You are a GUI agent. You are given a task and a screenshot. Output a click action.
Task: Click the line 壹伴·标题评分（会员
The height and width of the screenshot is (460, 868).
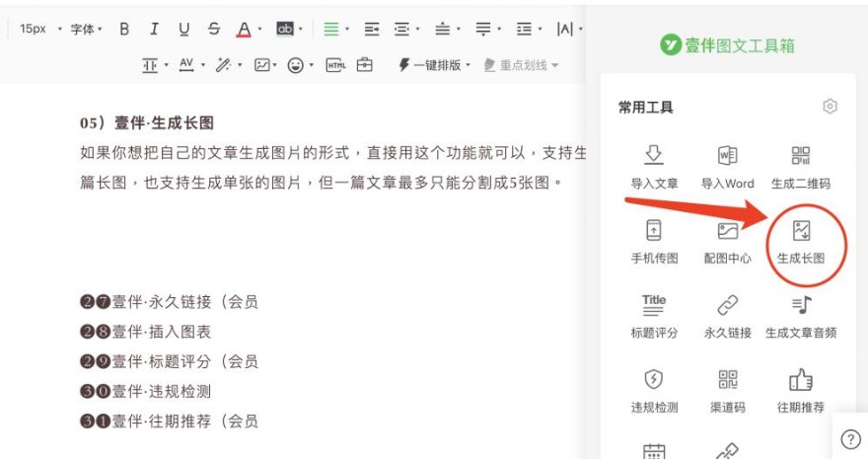coord(169,362)
